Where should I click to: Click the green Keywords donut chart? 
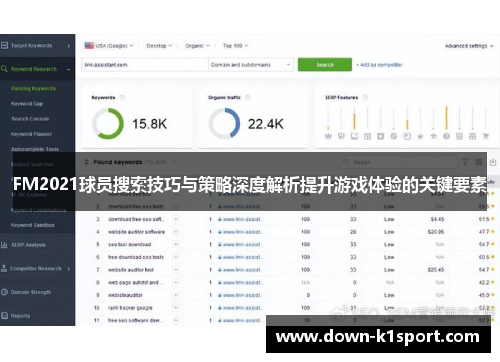click(x=108, y=124)
